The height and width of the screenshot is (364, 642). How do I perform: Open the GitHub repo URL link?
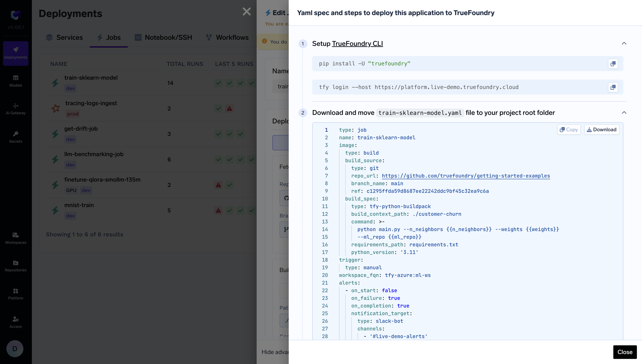pos(465,176)
